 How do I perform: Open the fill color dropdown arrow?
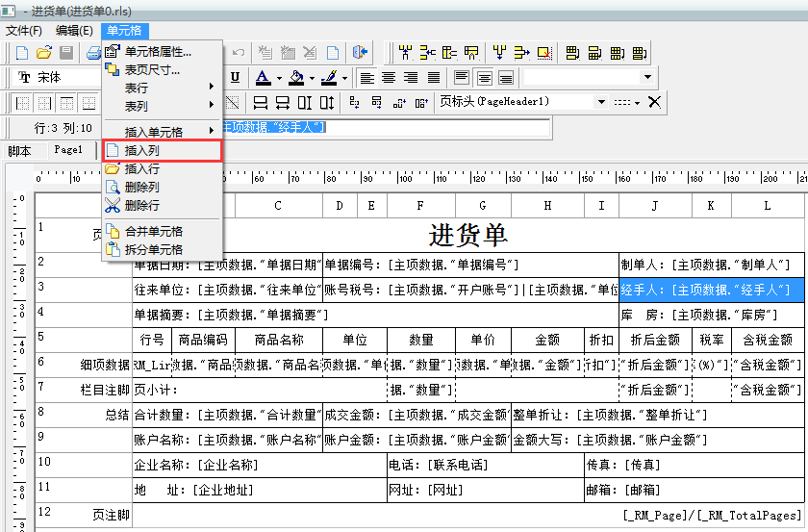coord(312,78)
